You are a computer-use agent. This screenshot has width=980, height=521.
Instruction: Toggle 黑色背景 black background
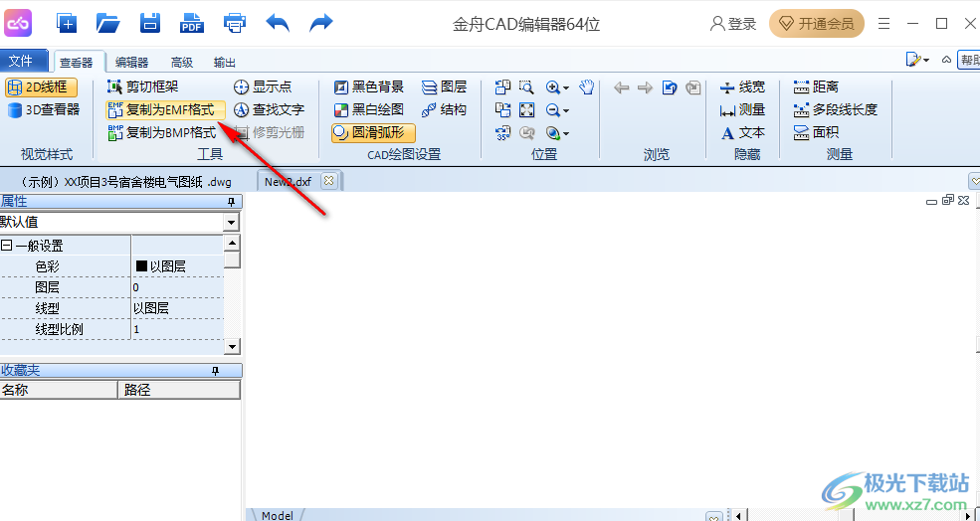369,87
